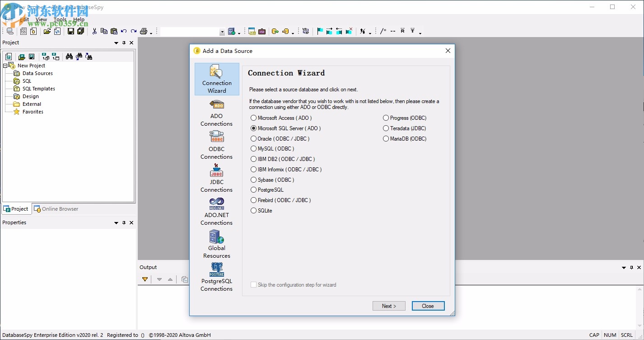Open ADO Connections in dialog sidebar
Image resolution: width=644 pixels, height=340 pixels.
pyautogui.click(x=217, y=113)
